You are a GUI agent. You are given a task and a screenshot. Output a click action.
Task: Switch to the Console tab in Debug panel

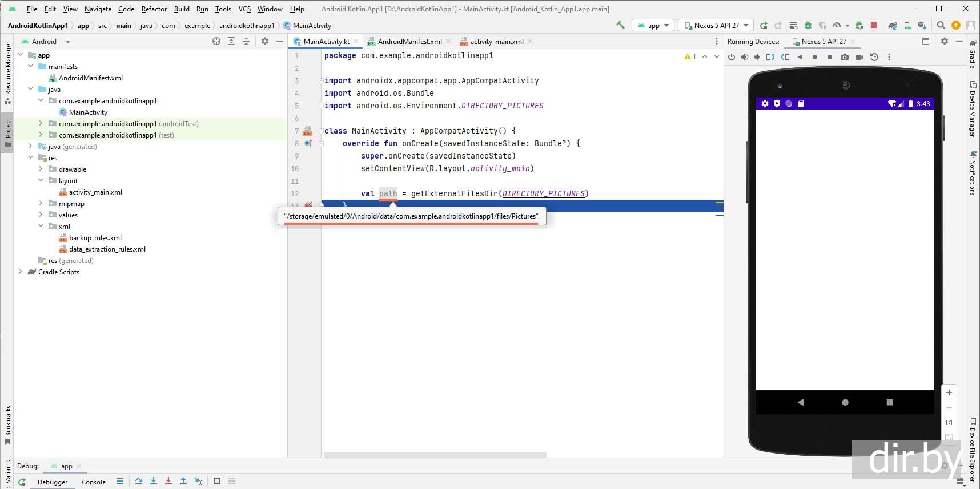coord(94,482)
